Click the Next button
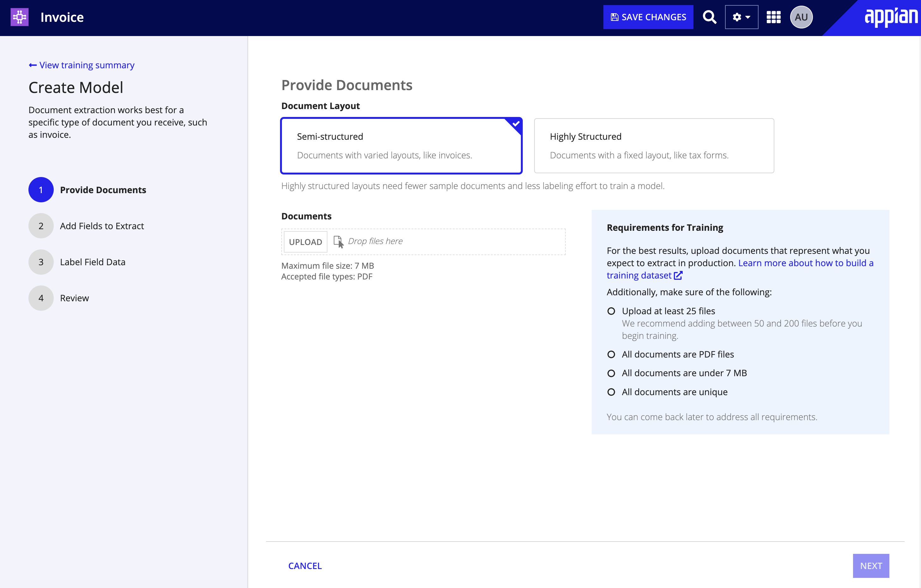The width and height of the screenshot is (921, 588). [871, 566]
